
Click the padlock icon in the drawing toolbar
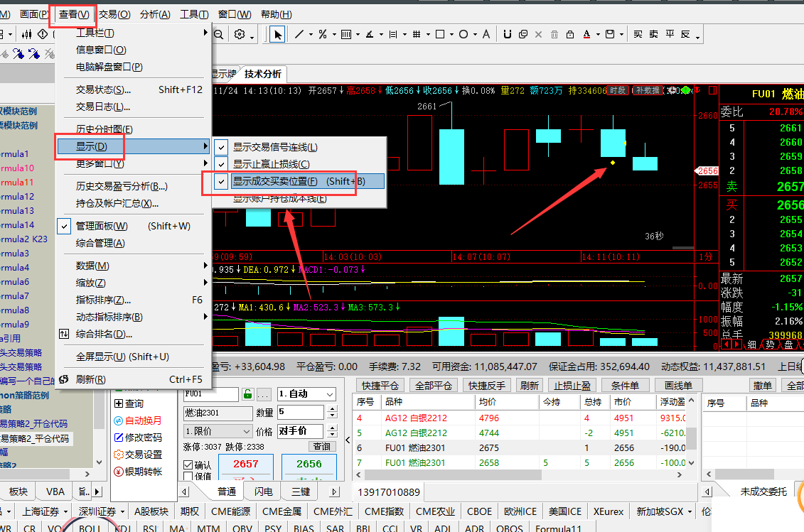(x=571, y=34)
